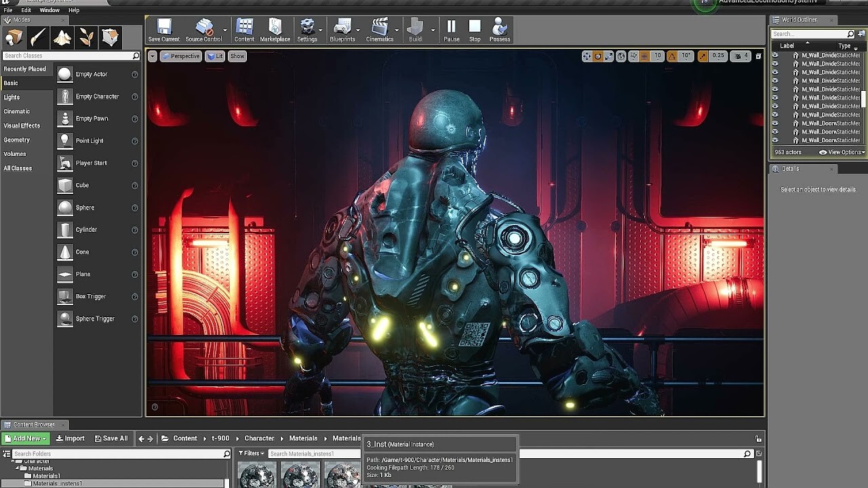
Task: Click the Possess player icon
Action: (x=500, y=30)
